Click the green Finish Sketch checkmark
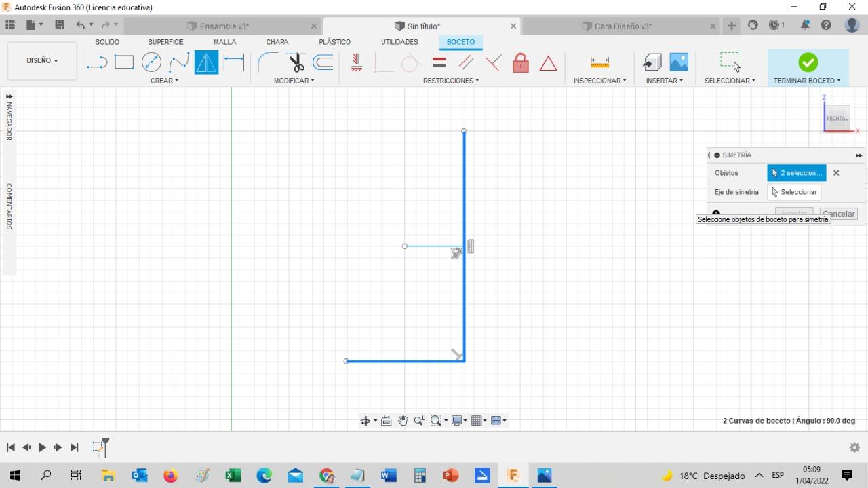 tap(808, 62)
